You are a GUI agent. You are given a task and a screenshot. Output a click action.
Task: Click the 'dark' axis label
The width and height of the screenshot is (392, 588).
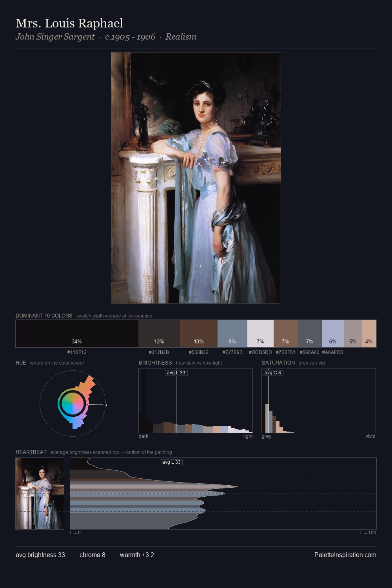pyautogui.click(x=143, y=436)
